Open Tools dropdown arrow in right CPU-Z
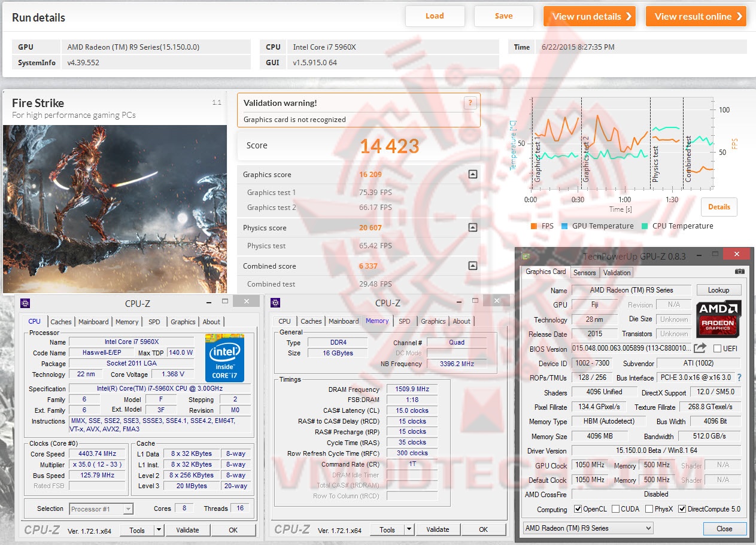756x545 pixels. (409, 529)
